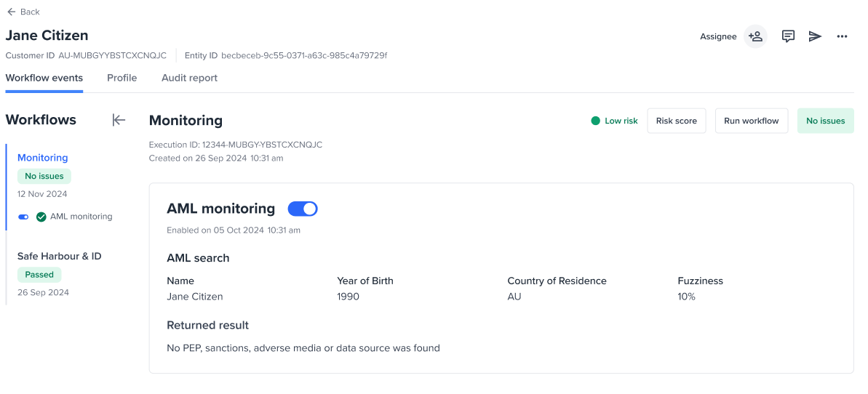Click the send paper plane icon
The image size is (868, 394).
pyautogui.click(x=815, y=36)
